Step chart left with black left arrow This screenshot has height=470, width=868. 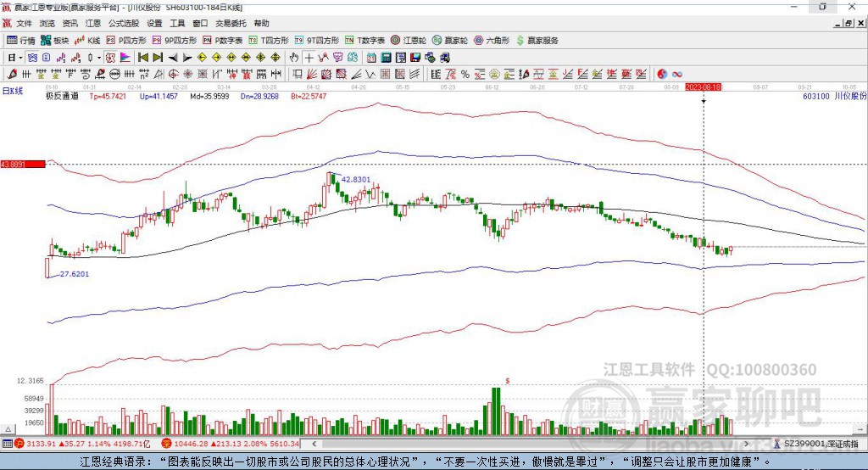(173, 58)
